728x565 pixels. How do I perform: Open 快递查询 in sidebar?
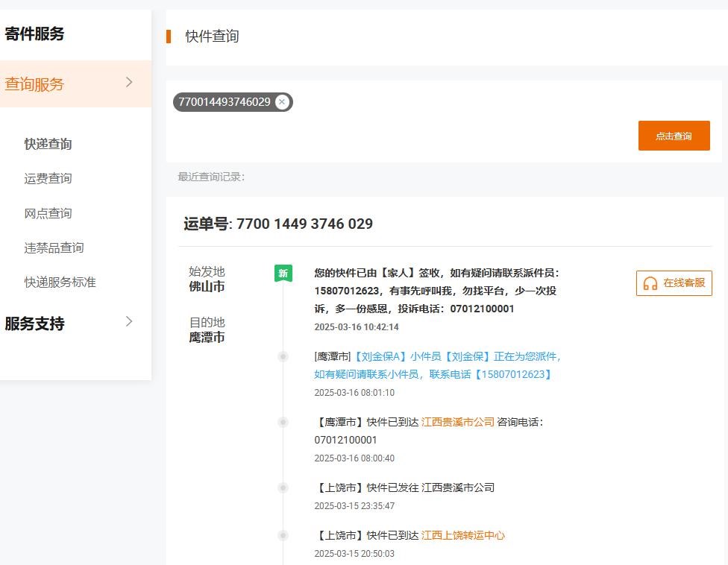tap(48, 144)
